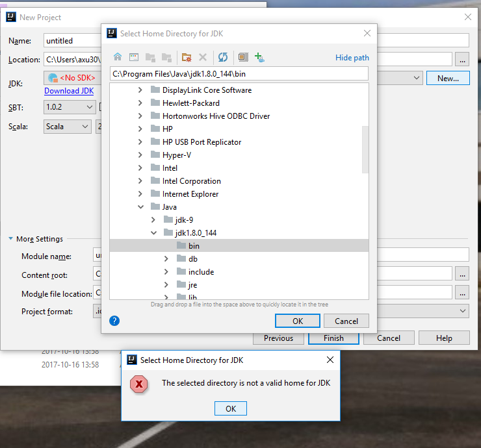Screen dimensions: 481x448
Task: Open the help question mark icon
Action: tap(114, 321)
